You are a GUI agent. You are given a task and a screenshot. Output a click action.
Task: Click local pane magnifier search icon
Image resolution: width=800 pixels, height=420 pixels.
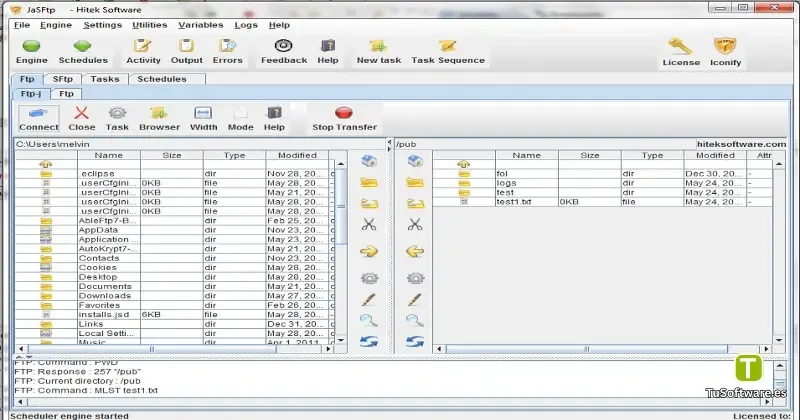pyautogui.click(x=368, y=320)
